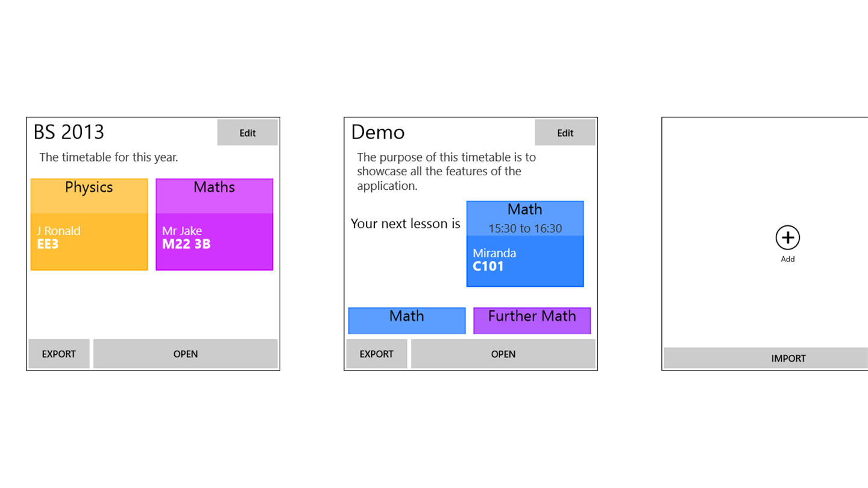Click the J Ronald EE3 details area

[x=89, y=241]
